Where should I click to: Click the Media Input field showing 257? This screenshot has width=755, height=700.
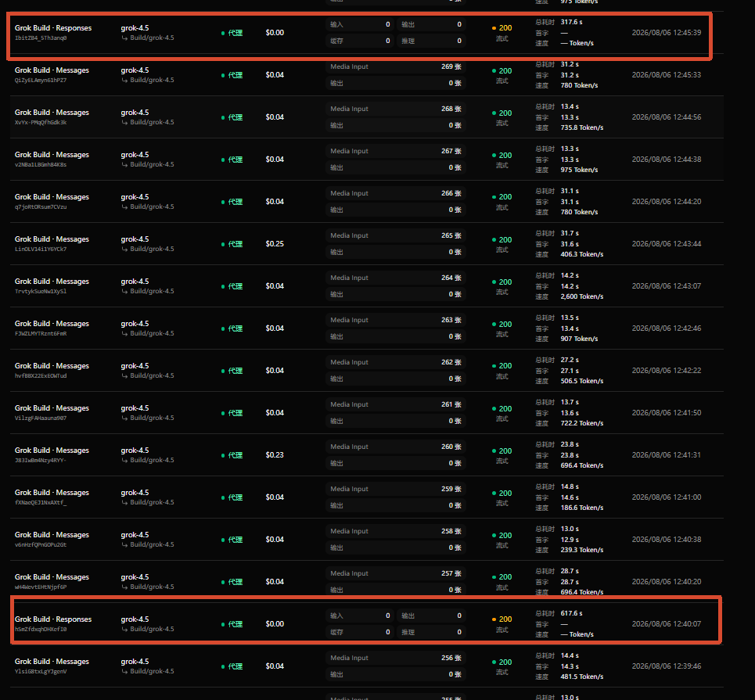(396, 573)
